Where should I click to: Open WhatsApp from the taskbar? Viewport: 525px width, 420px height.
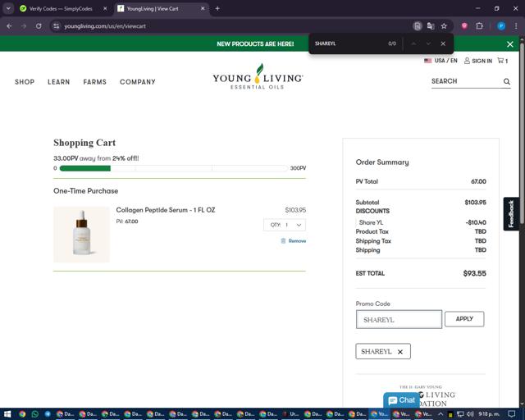(x=34, y=414)
